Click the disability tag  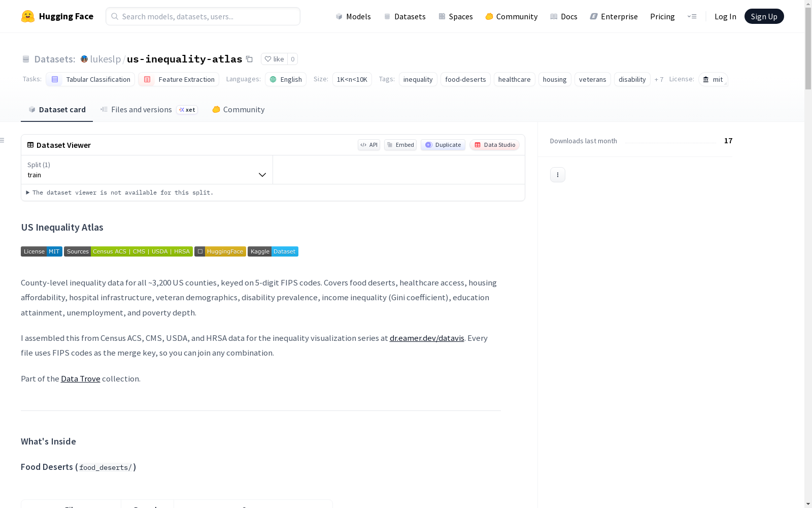[x=632, y=79]
